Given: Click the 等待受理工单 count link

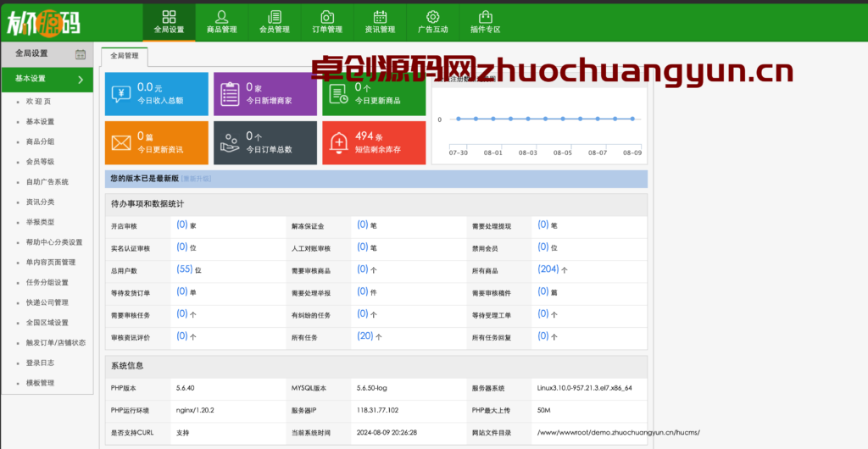Looking at the screenshot, I should [x=543, y=313].
